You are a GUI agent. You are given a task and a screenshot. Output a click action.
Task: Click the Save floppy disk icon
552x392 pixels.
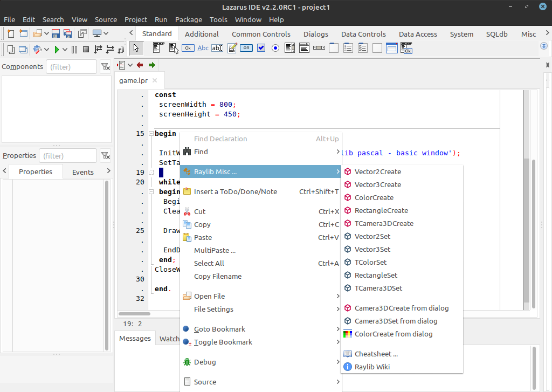click(x=56, y=33)
